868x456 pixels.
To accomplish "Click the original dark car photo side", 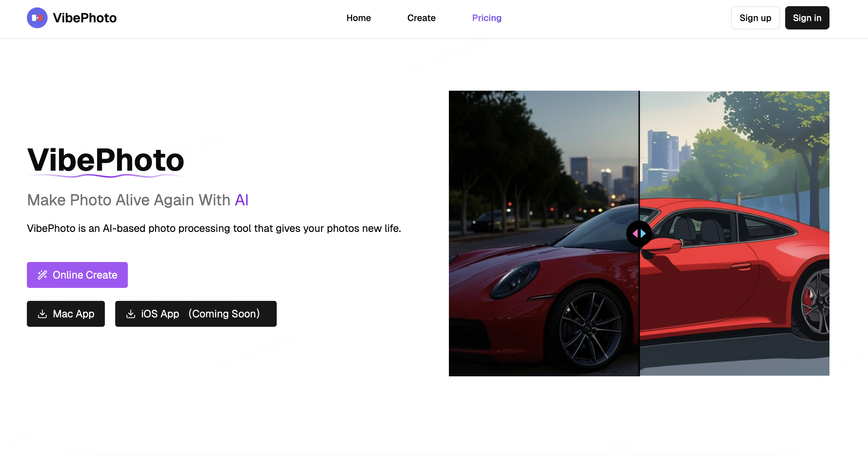I will (x=542, y=270).
